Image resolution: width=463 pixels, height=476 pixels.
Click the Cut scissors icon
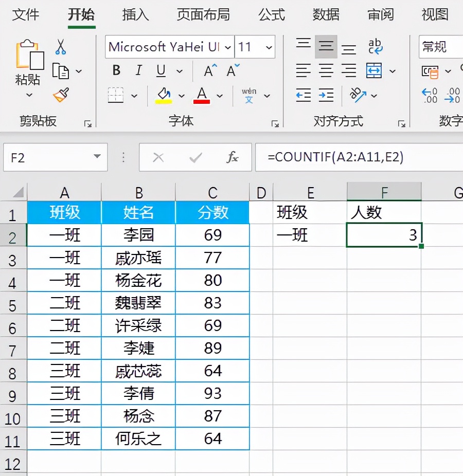[61, 47]
